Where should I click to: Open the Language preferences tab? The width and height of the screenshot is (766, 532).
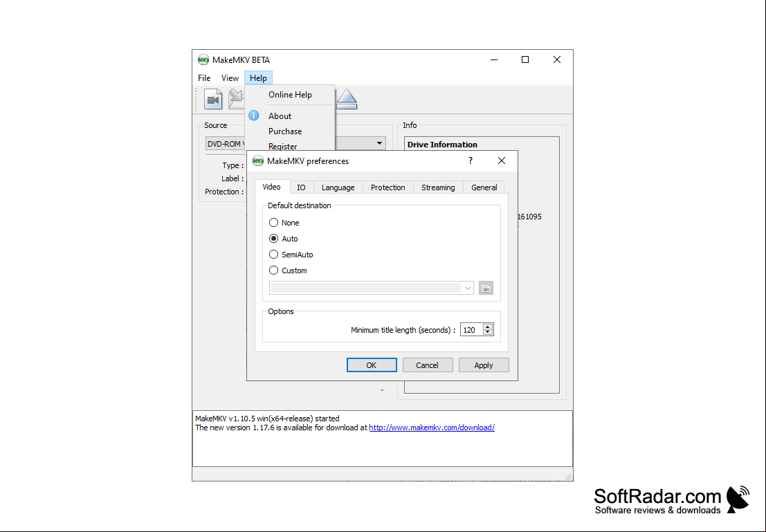coord(338,187)
